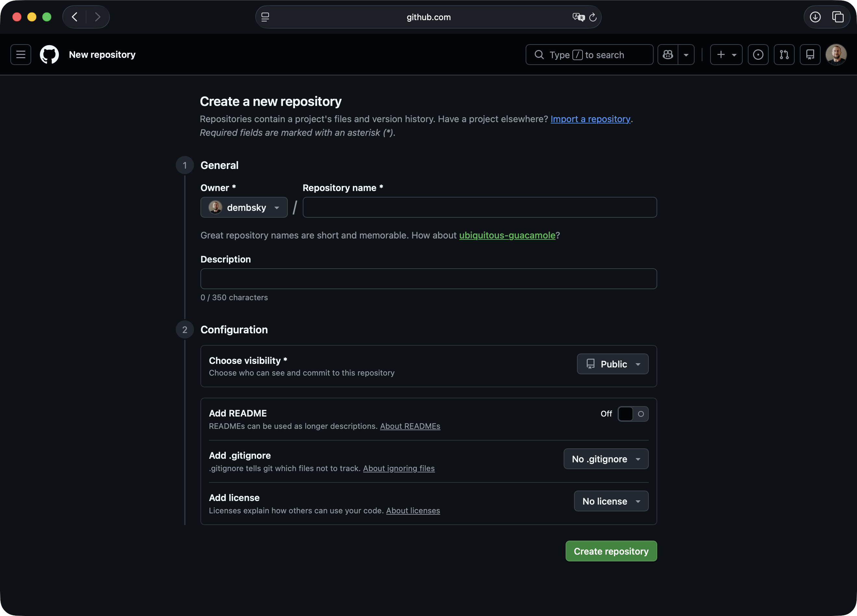Screen dimensions: 857x616
Task: Open the No license dropdown
Action: pos(611,501)
